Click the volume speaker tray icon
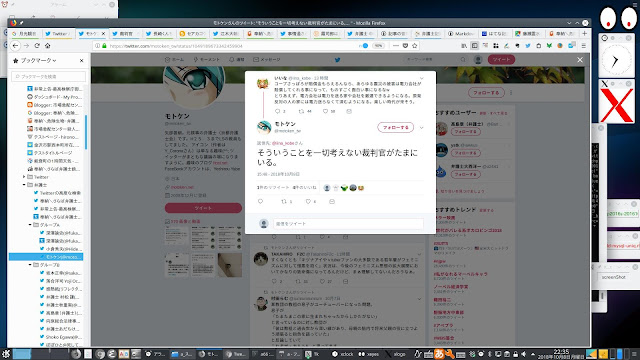The width and height of the screenshot is (640, 360). click(x=524, y=354)
